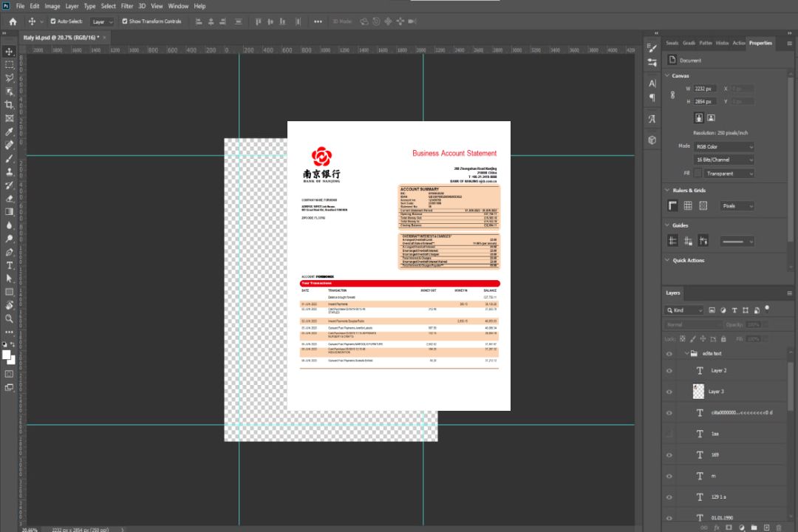Viewport: 798px width, 532px height.
Task: Select the Eraser tool
Action: [x=9, y=199]
